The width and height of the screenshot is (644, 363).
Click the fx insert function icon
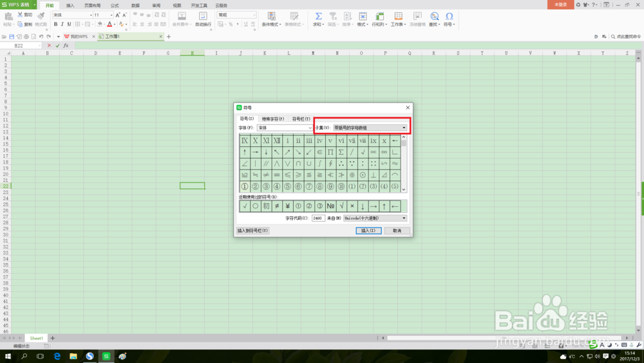[66, 46]
